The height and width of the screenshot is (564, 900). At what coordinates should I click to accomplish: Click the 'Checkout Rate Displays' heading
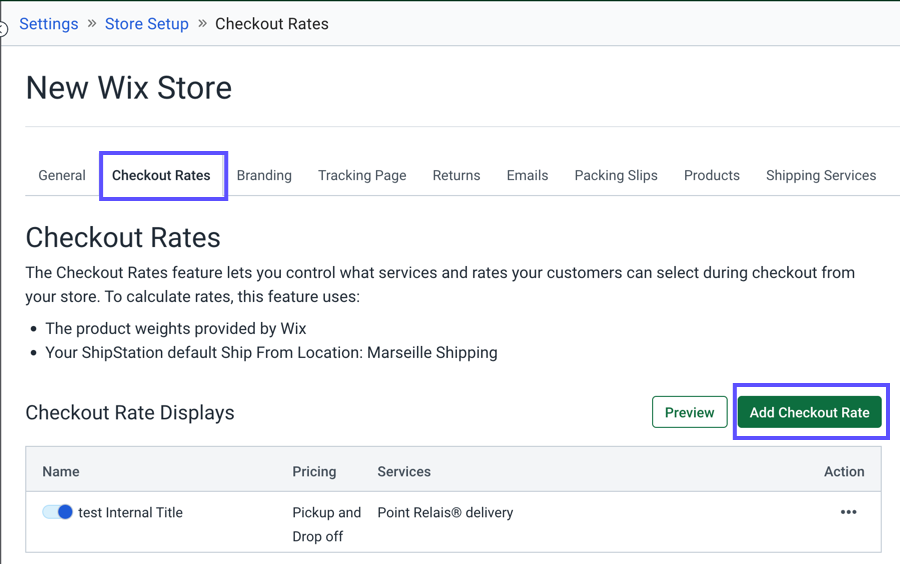(x=130, y=413)
